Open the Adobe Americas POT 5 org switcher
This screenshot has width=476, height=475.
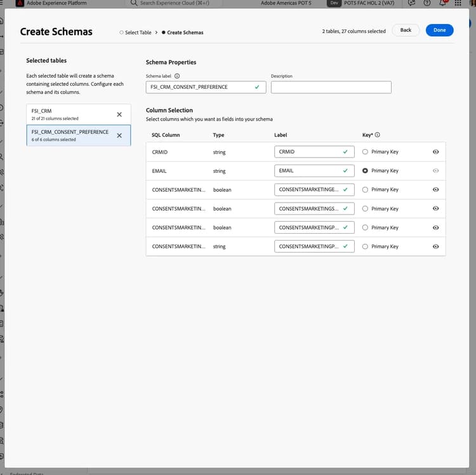[286, 3]
